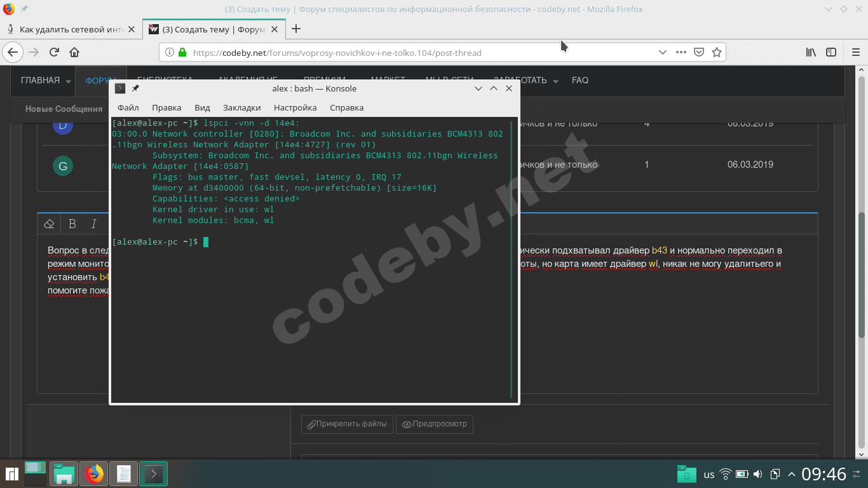The width and height of the screenshot is (868, 488).
Task: Open the Настройка menu in Konsole
Action: tap(295, 108)
